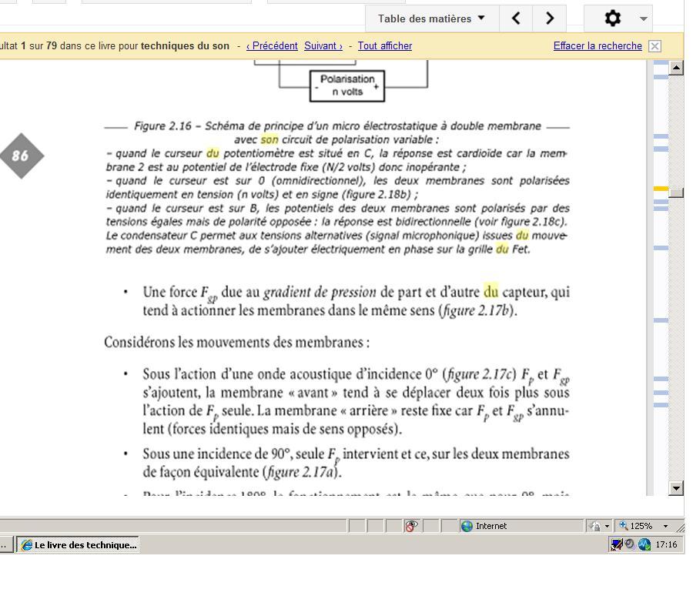Viewport: 693px width, 616px height.
Task: Open the zoom level dropdown arrow
Action: pyautogui.click(x=665, y=526)
